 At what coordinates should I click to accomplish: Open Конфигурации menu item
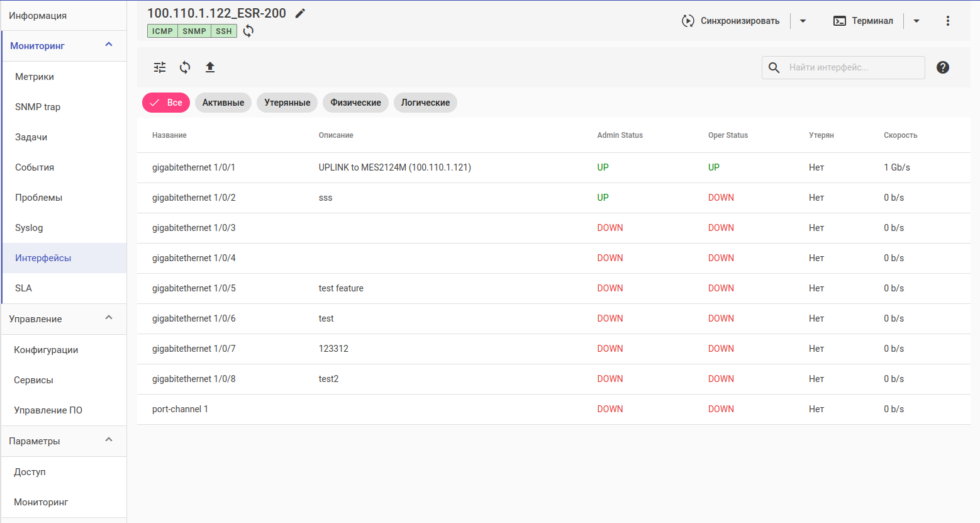coord(64,350)
